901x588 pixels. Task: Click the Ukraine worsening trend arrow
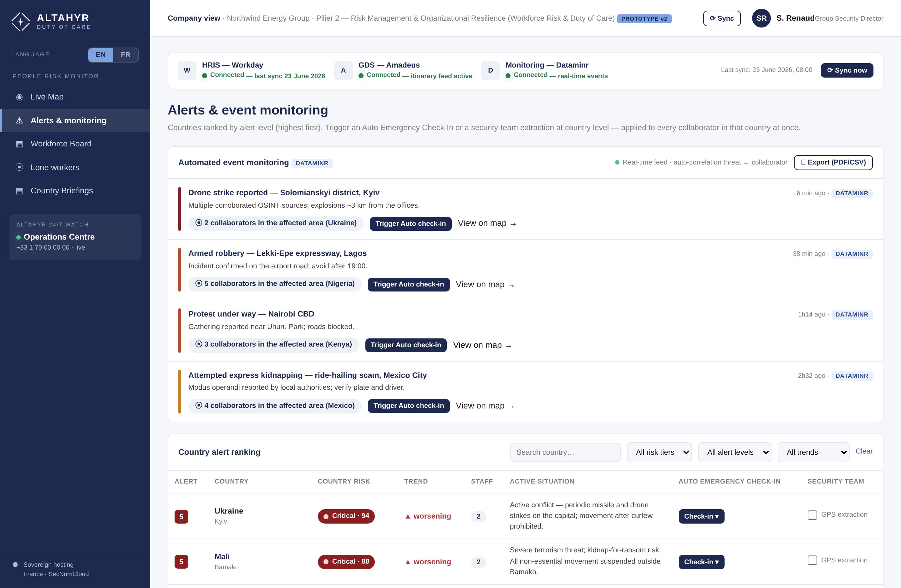click(x=408, y=516)
